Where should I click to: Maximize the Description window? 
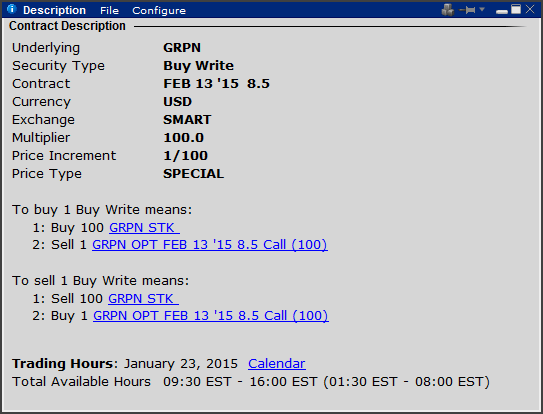point(516,9)
